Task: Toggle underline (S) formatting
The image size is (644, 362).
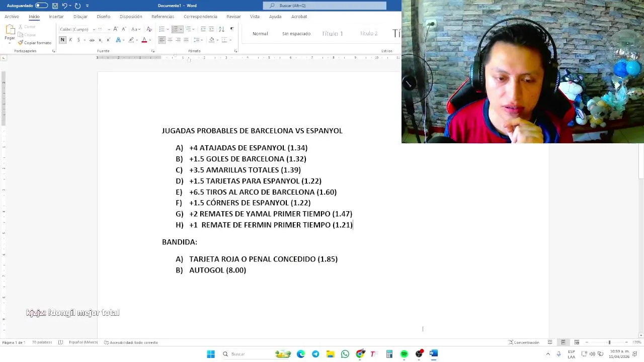Action: [x=78, y=40]
